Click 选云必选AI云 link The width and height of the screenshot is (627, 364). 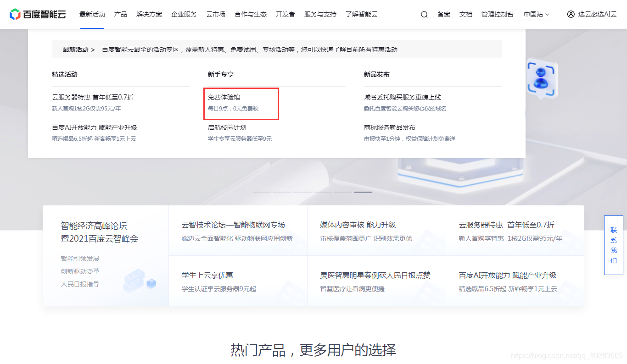point(598,14)
